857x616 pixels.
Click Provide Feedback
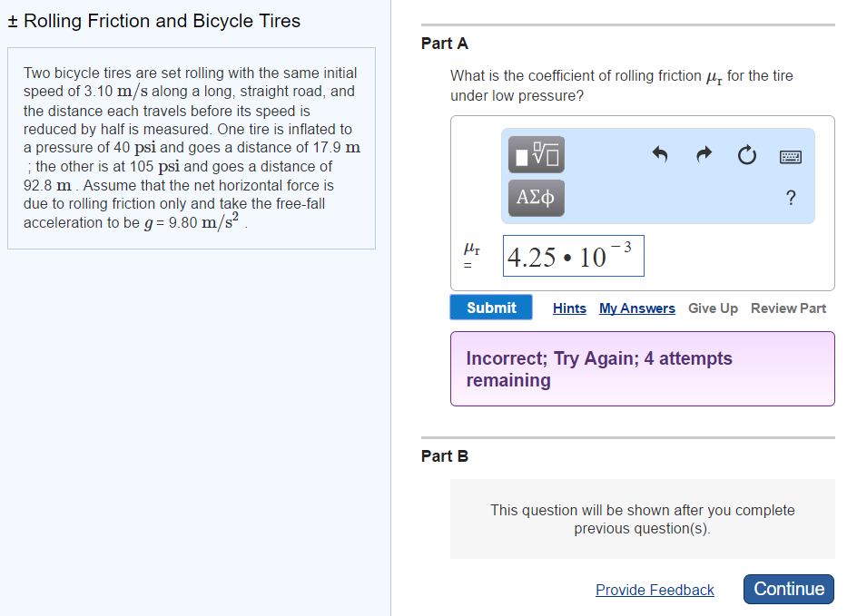coord(655,590)
